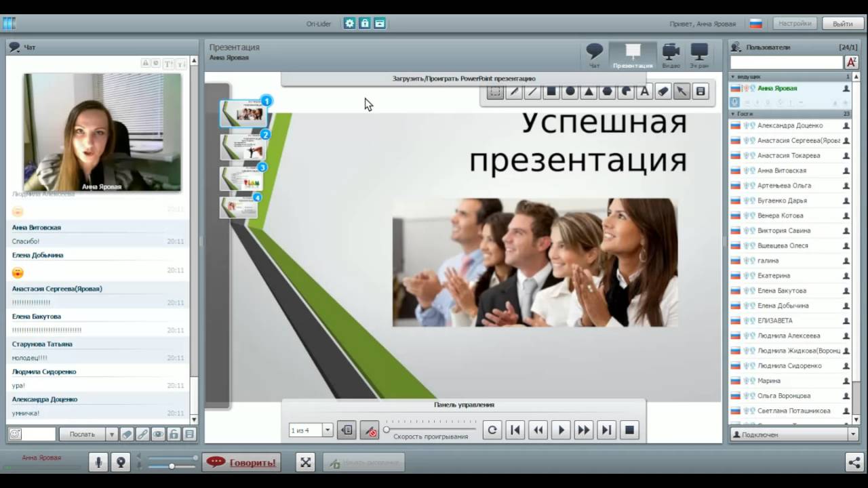
Task: Send message with Послать button
Action: pos(82,434)
